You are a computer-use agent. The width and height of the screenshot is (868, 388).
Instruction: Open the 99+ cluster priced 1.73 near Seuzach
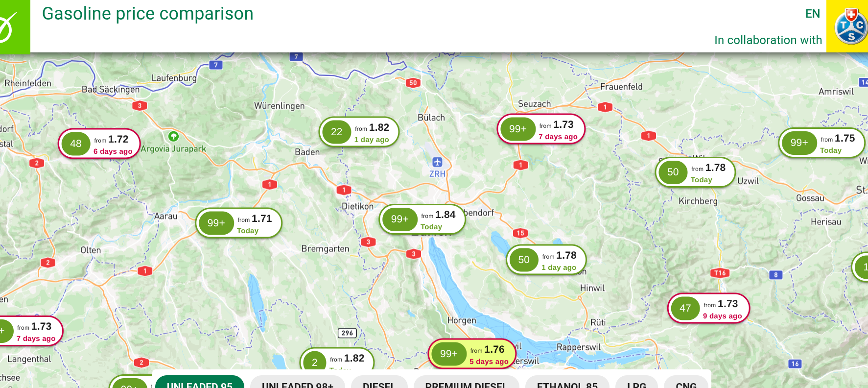point(541,129)
